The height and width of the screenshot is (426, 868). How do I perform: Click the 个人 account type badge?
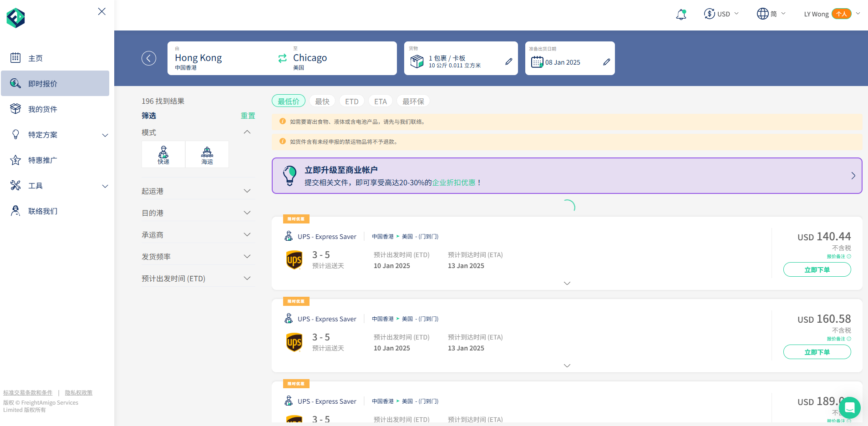pos(841,14)
